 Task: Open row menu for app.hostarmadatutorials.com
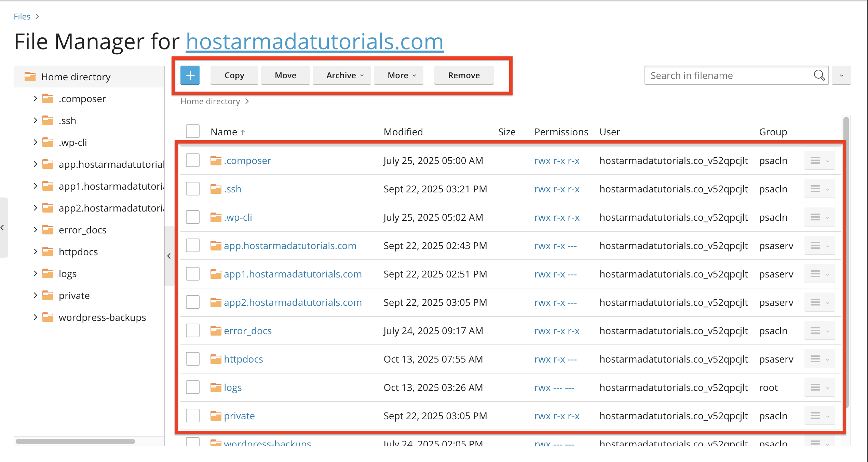point(819,246)
